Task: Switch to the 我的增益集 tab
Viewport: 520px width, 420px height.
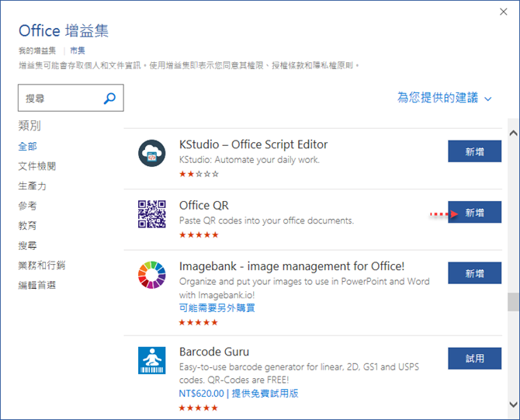Action: pyautogui.click(x=37, y=50)
